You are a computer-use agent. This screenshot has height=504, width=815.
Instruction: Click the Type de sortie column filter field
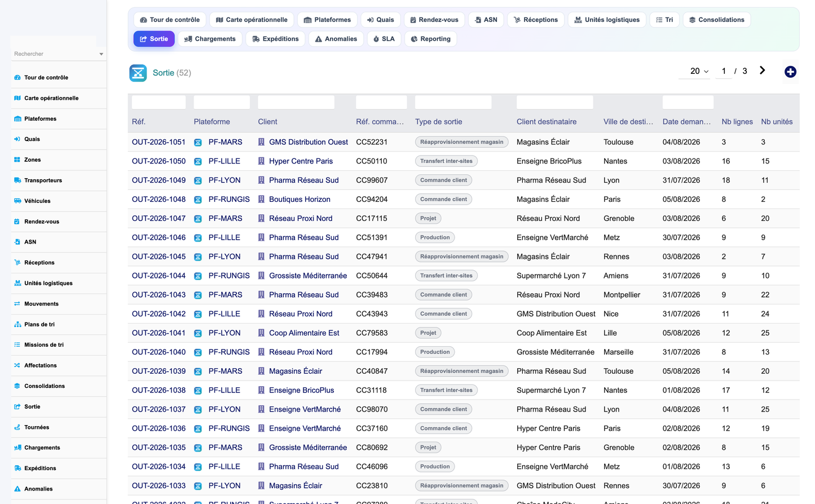(453, 102)
